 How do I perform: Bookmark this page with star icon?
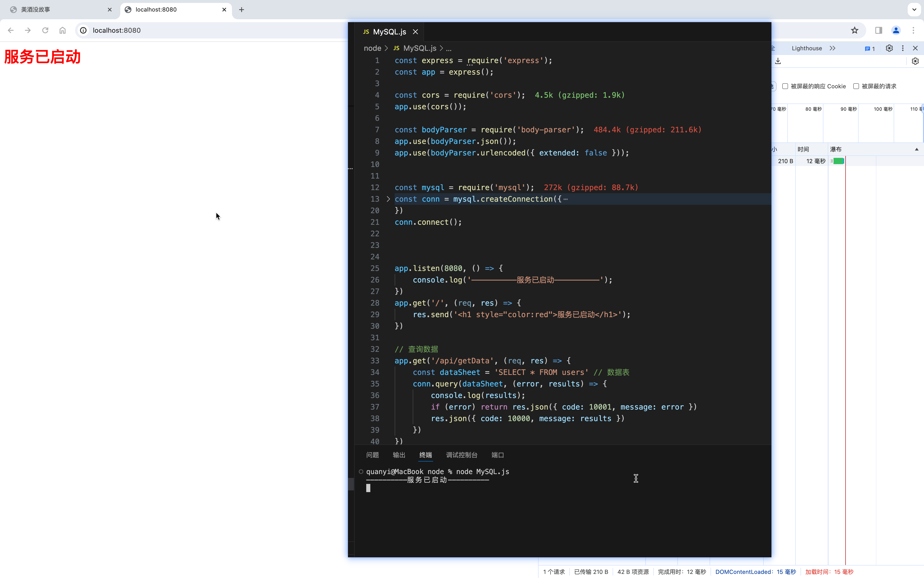(x=855, y=30)
